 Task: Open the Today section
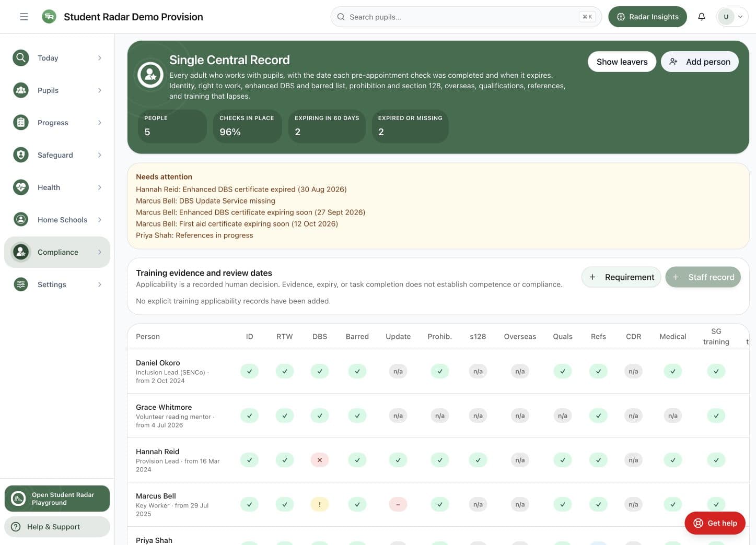pyautogui.click(x=57, y=58)
